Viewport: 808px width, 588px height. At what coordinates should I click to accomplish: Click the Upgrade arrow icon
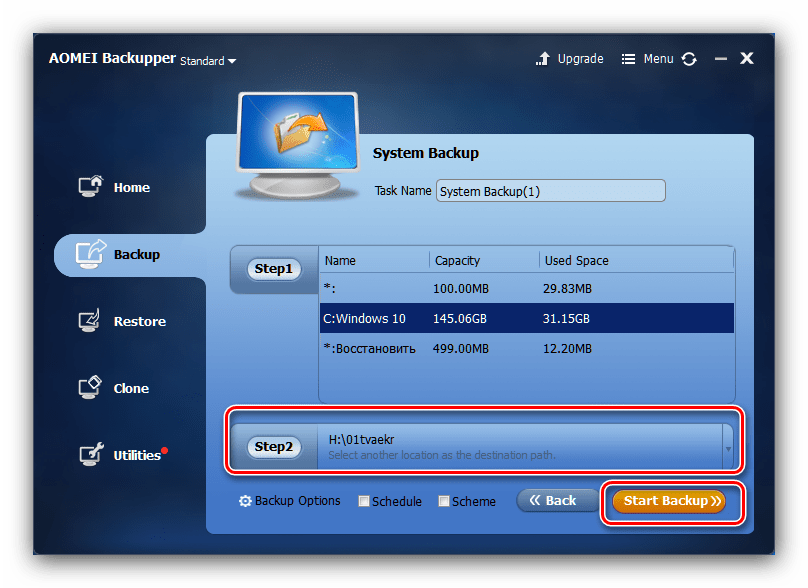pyautogui.click(x=544, y=59)
